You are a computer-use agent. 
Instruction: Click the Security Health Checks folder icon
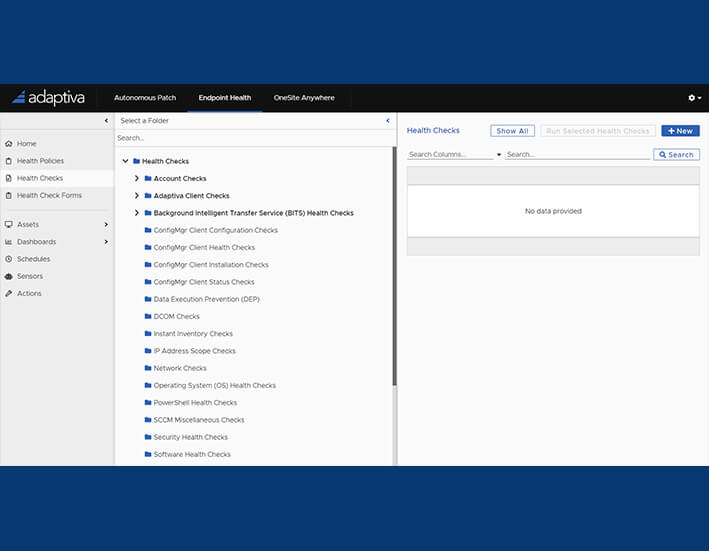click(x=148, y=437)
